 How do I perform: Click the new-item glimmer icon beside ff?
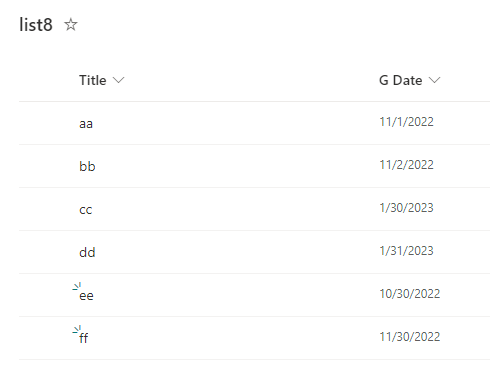[77, 330]
